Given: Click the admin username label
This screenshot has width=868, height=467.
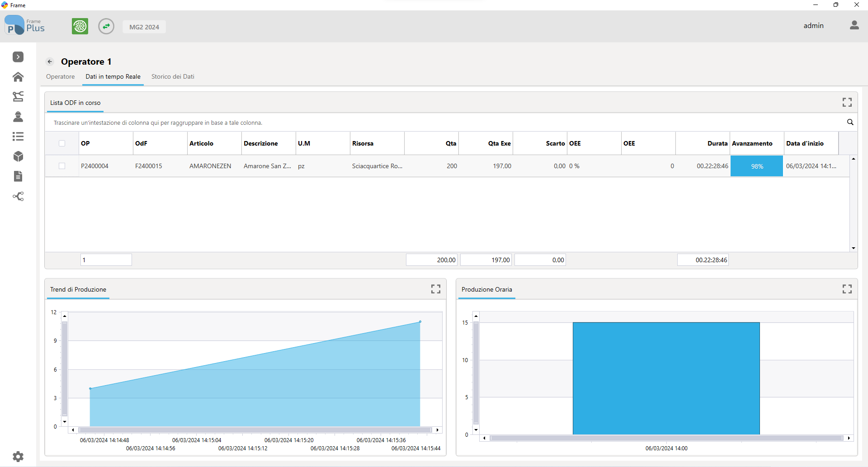Looking at the screenshot, I should point(813,26).
